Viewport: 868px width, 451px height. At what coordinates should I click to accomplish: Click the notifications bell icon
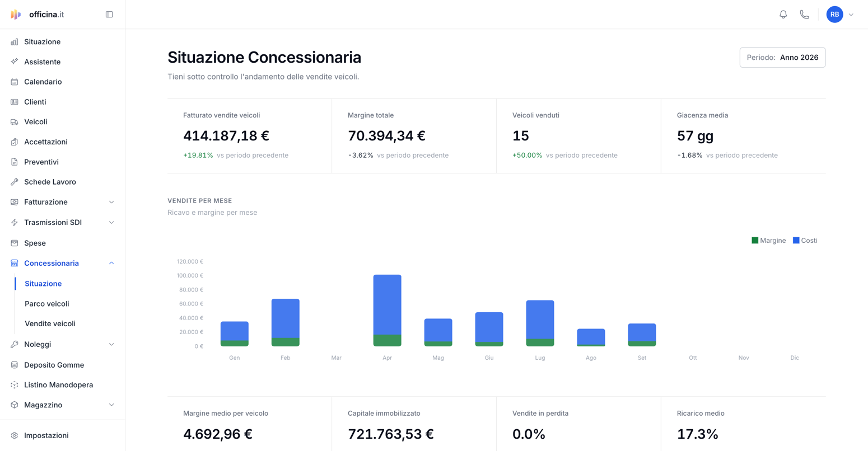[783, 15]
